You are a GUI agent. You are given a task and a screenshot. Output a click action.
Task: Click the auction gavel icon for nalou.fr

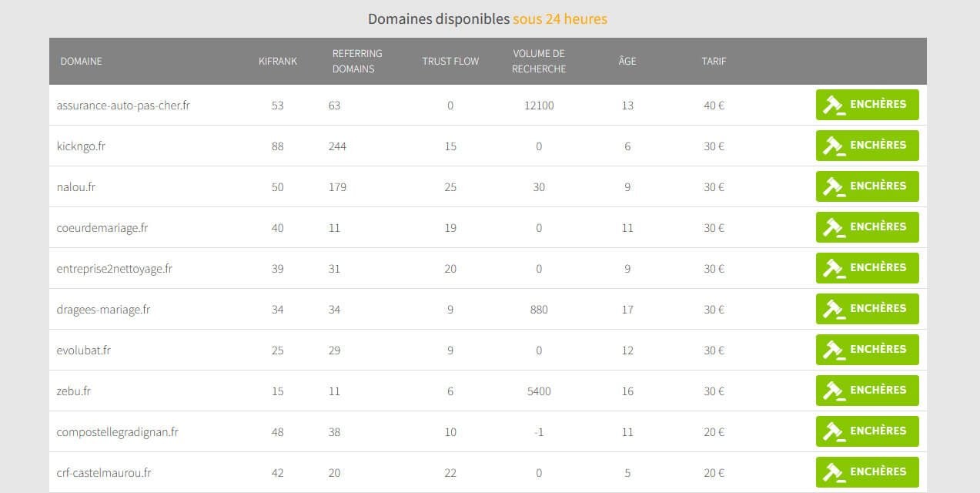tap(835, 187)
